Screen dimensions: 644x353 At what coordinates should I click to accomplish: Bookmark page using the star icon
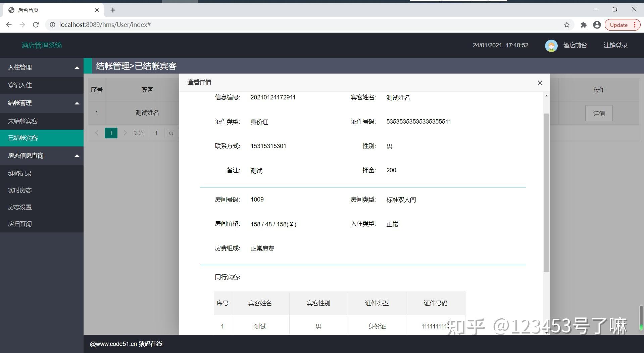click(x=566, y=25)
